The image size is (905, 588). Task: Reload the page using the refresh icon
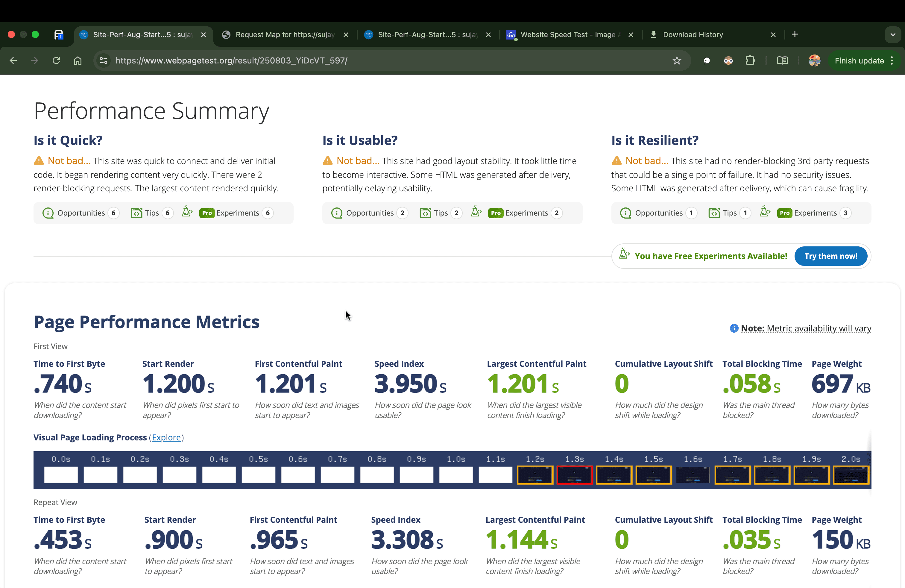point(56,60)
